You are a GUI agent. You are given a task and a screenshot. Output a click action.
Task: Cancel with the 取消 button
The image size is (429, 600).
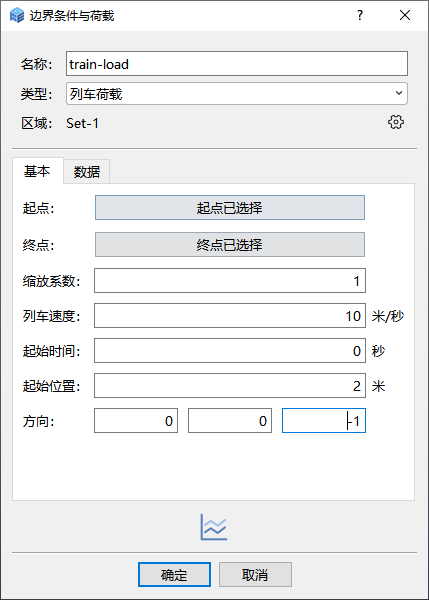click(x=255, y=574)
